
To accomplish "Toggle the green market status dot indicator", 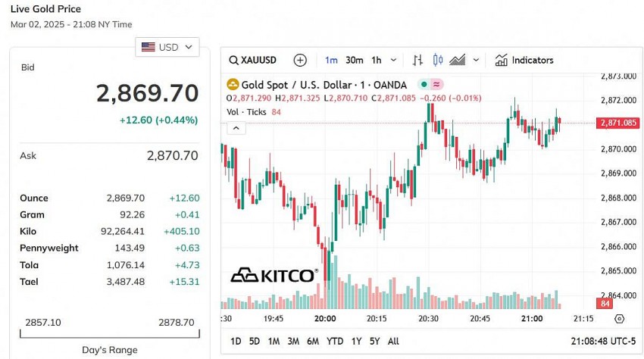I will point(424,85).
